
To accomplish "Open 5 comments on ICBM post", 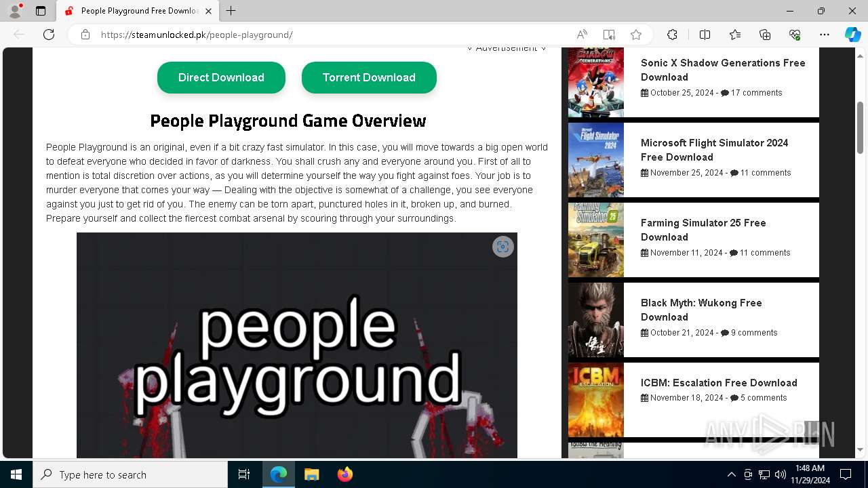I will (x=758, y=398).
